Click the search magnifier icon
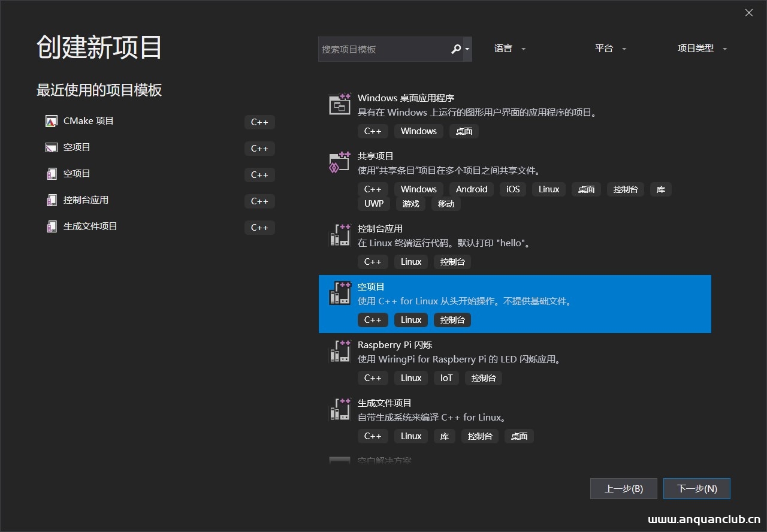This screenshot has height=532, width=767. click(455, 49)
